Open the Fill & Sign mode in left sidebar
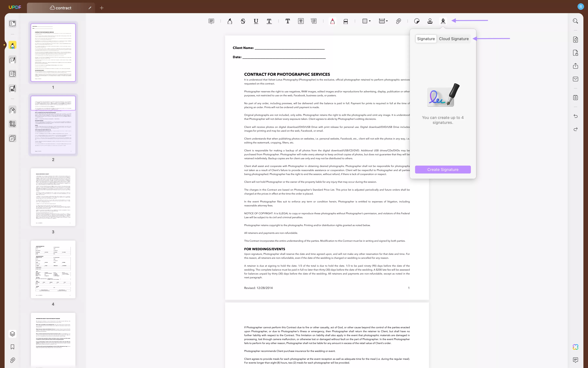 click(x=12, y=89)
